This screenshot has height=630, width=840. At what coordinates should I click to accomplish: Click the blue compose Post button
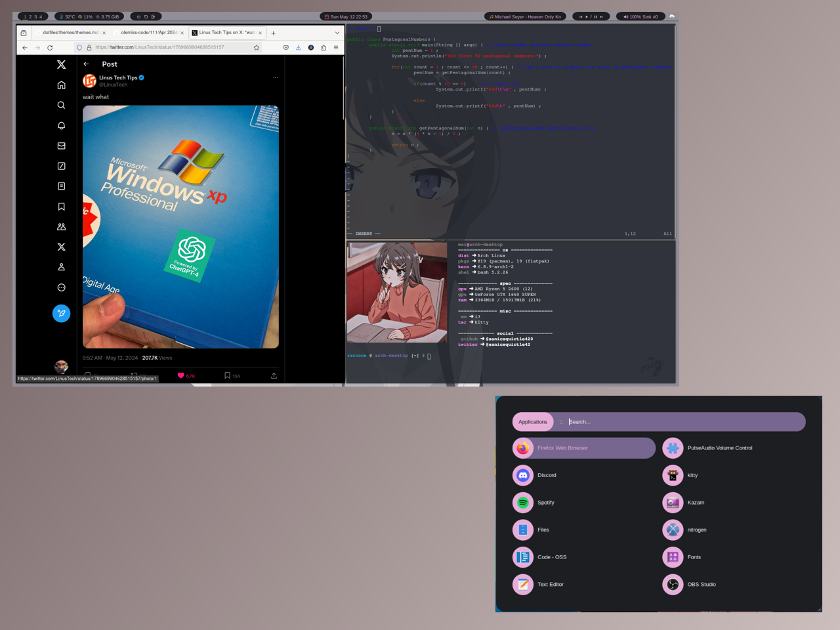coord(61,313)
